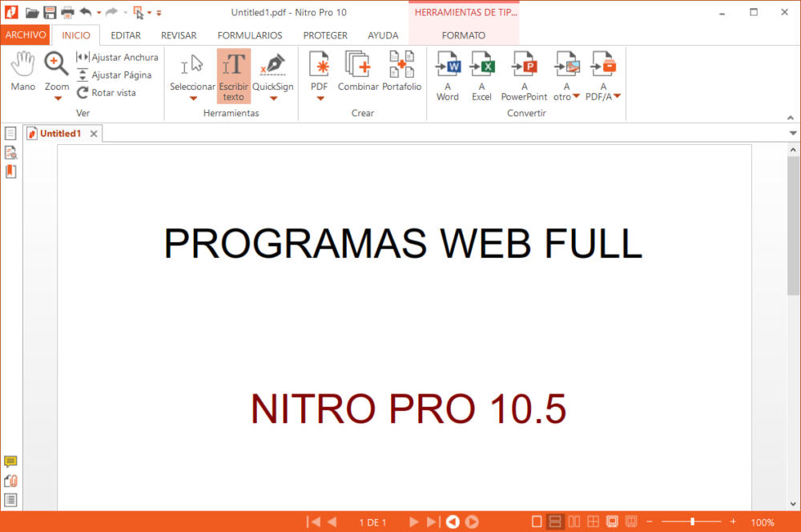This screenshot has width=801, height=532.
Task: Click the zoom out minus button
Action: point(650,522)
